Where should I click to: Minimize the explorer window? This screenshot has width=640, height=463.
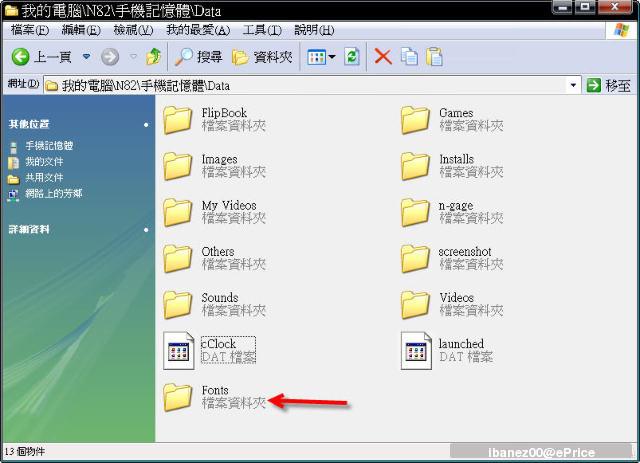[x=562, y=7]
